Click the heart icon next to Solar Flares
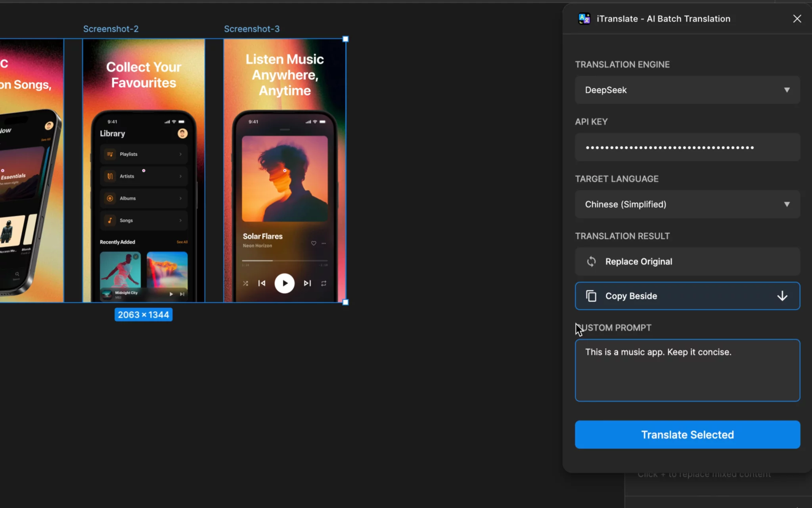This screenshot has height=508, width=812. pos(314,243)
